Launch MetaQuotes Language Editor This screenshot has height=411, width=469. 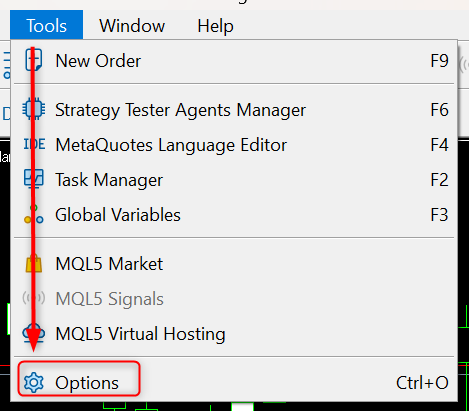click(x=234, y=145)
